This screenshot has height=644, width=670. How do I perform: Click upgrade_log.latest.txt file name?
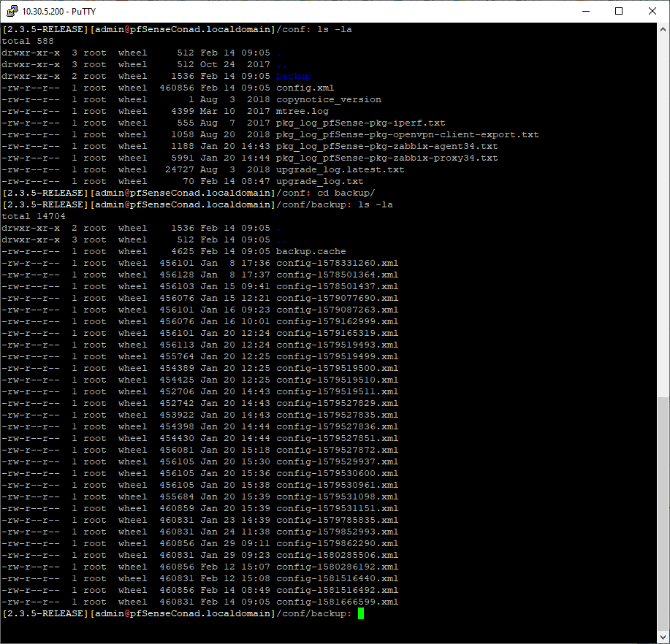(x=340, y=170)
